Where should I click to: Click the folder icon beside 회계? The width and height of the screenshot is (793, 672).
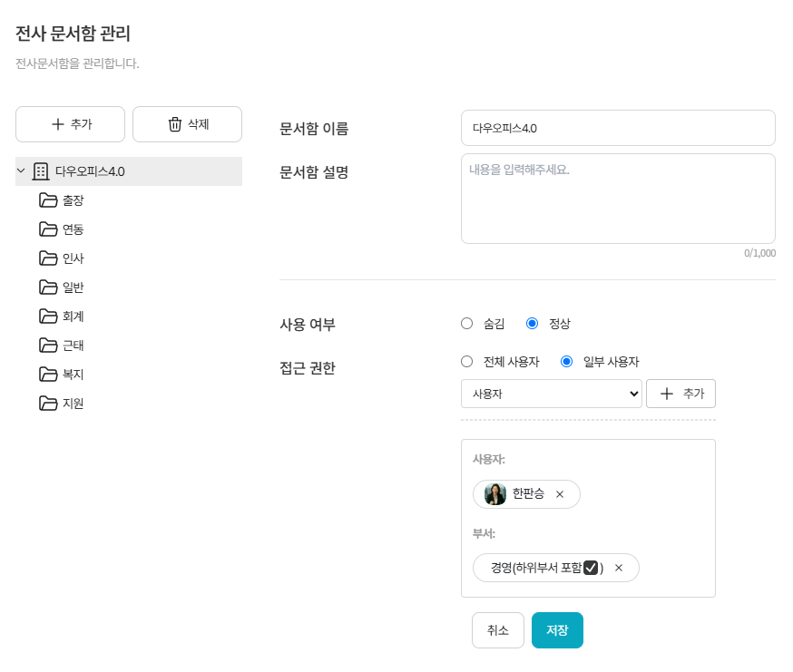coord(48,317)
